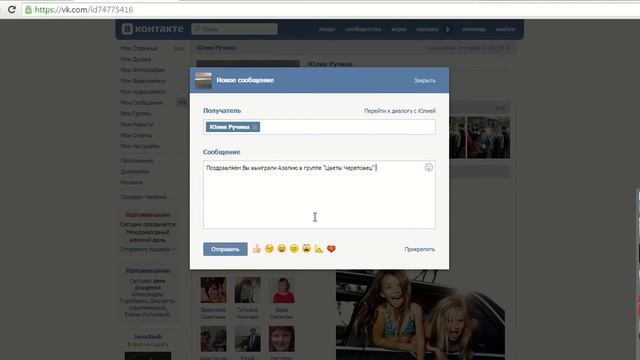This screenshot has height=360, width=640.
Task: Click the Юлия Ручкина recipient tag
Action: [233, 127]
